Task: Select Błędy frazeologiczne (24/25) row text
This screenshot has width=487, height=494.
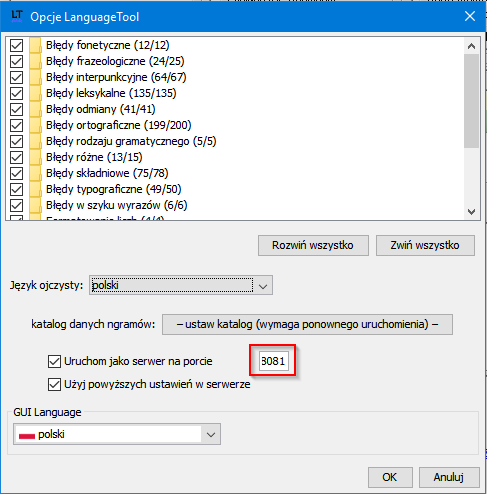Action: coord(115,61)
